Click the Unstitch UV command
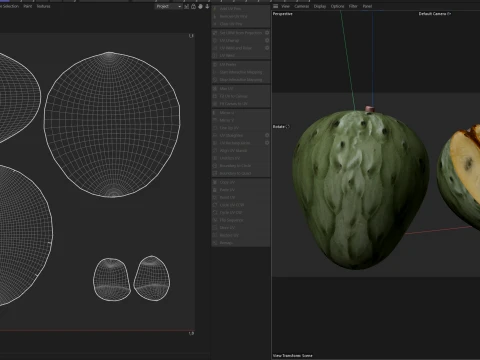The image size is (480, 360). 241,158
